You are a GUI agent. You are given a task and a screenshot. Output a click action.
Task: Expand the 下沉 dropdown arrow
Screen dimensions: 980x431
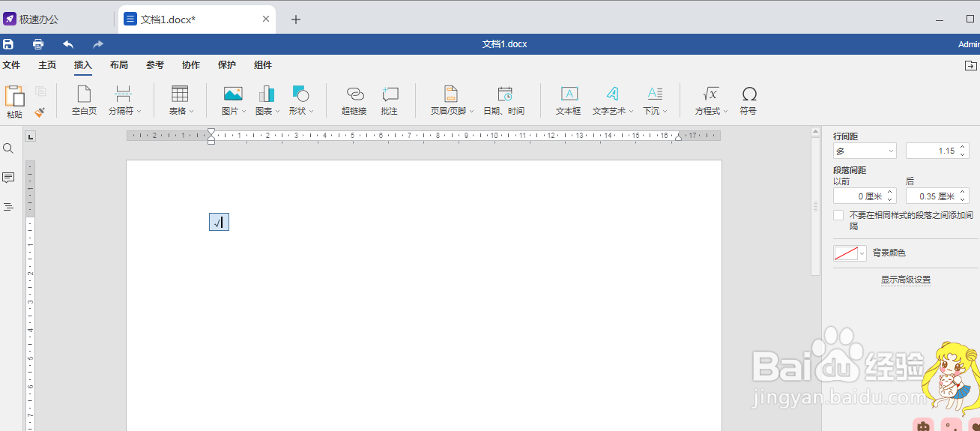(665, 112)
